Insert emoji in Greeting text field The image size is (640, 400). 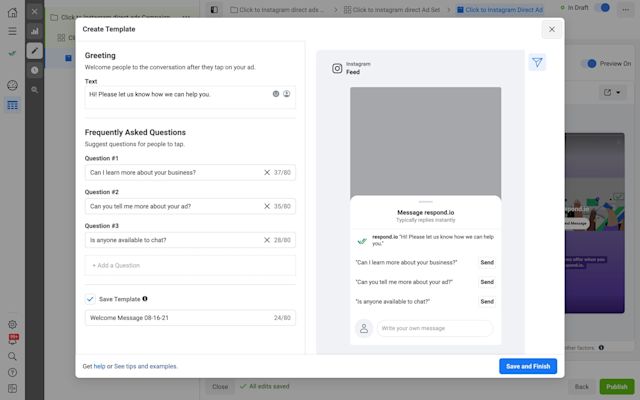click(x=276, y=94)
